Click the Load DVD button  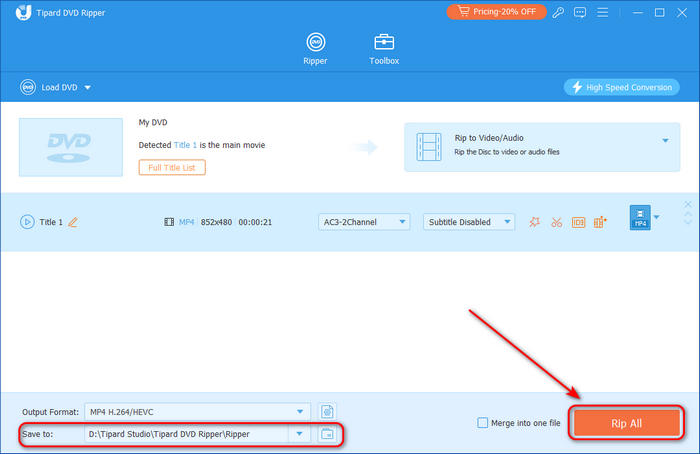pos(49,87)
